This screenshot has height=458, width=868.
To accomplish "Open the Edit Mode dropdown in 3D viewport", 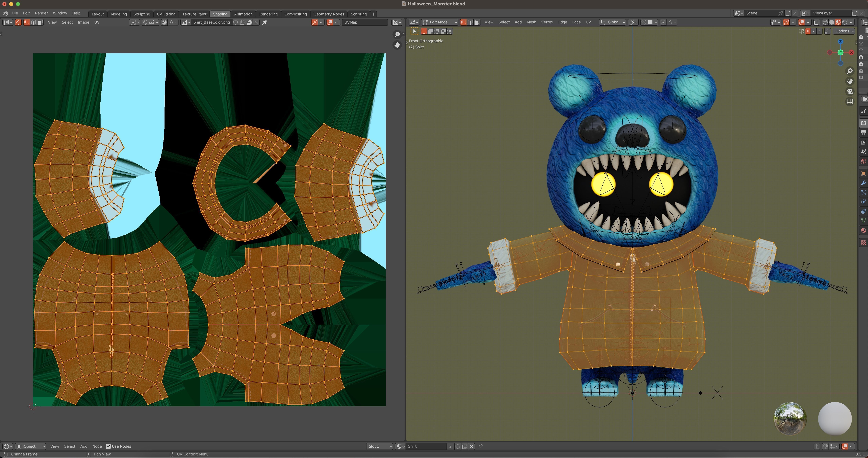I will pos(440,22).
